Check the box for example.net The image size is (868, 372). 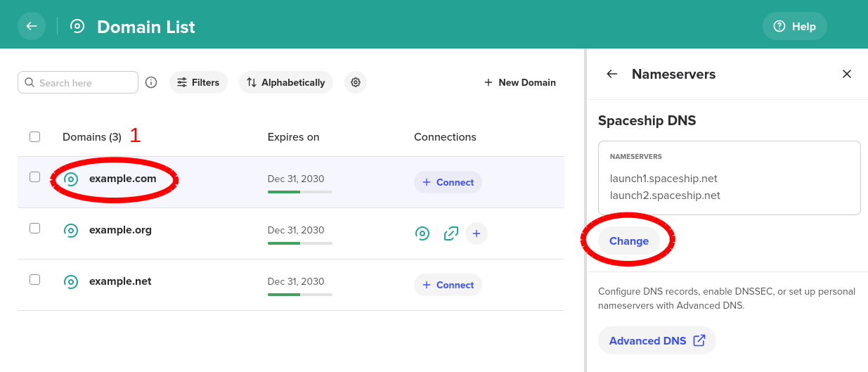pyautogui.click(x=34, y=280)
